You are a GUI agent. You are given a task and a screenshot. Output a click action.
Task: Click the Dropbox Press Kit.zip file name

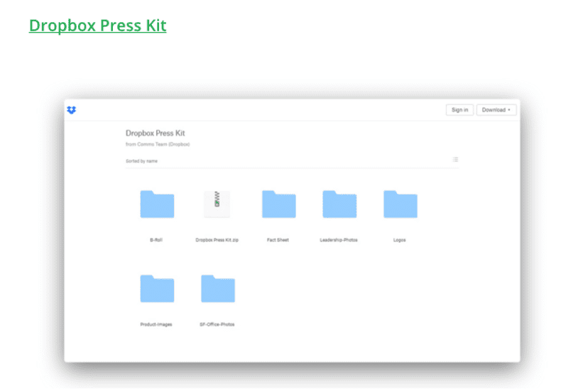tap(217, 240)
